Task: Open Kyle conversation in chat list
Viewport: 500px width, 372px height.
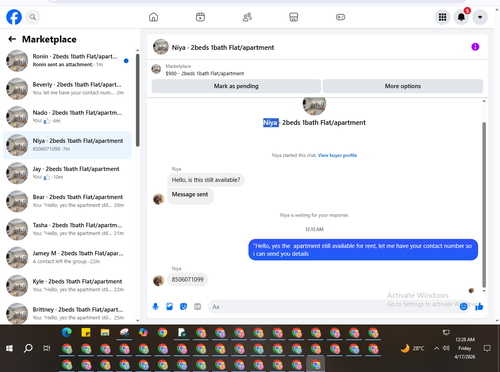Action: [67, 285]
